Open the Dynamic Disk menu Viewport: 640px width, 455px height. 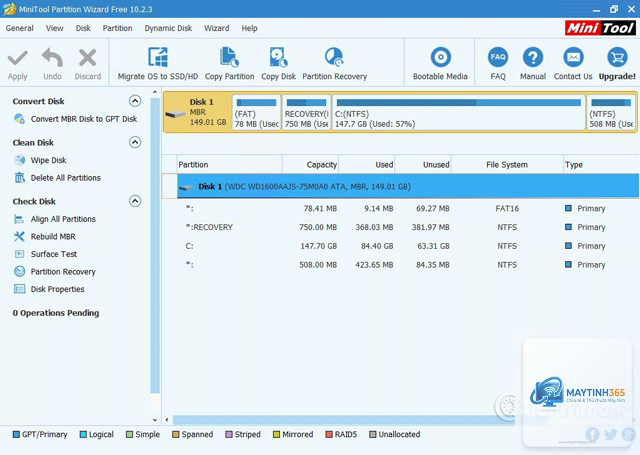(x=168, y=28)
